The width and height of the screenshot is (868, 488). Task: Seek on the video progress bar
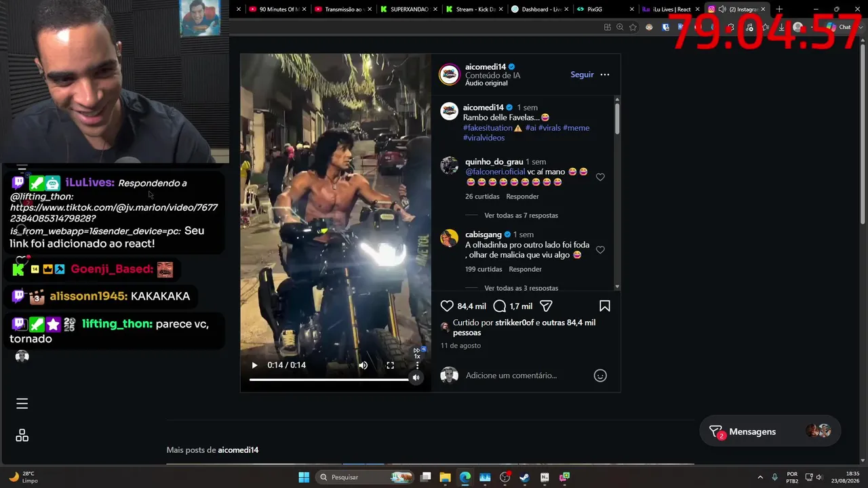click(329, 380)
